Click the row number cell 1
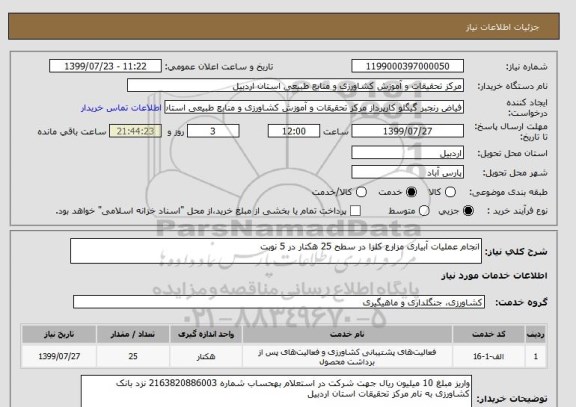 coord(536,356)
